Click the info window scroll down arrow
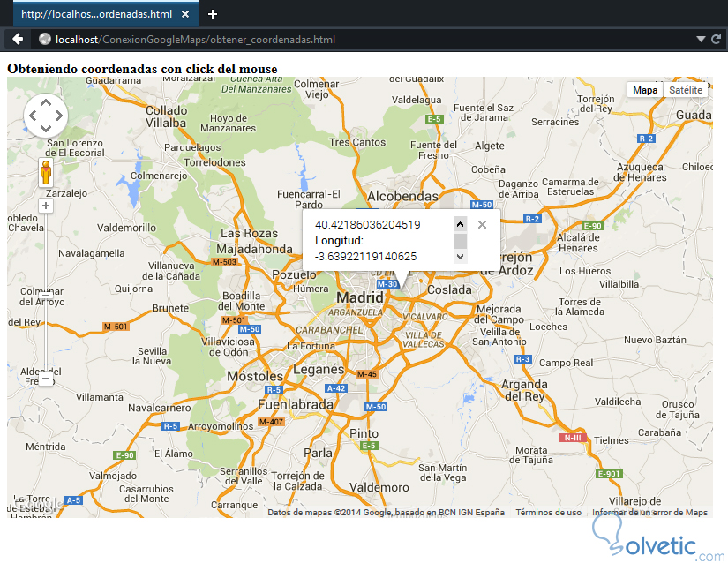The image size is (728, 563). pyautogui.click(x=460, y=256)
